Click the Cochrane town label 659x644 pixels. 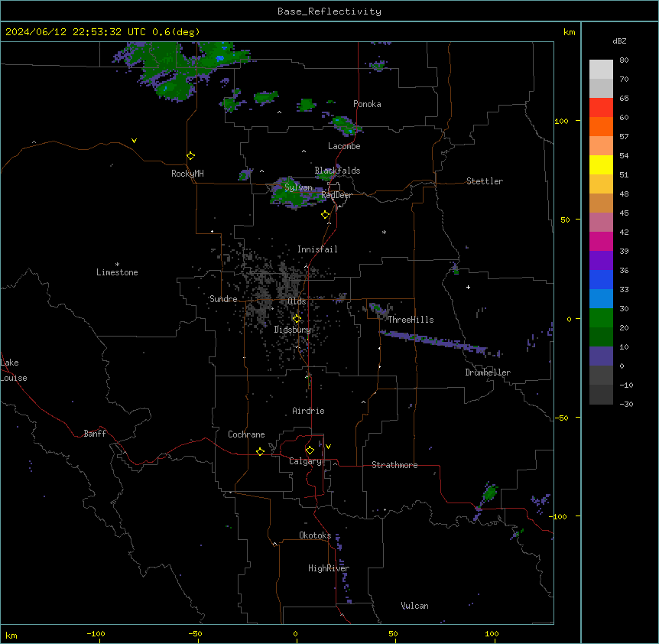click(x=246, y=434)
